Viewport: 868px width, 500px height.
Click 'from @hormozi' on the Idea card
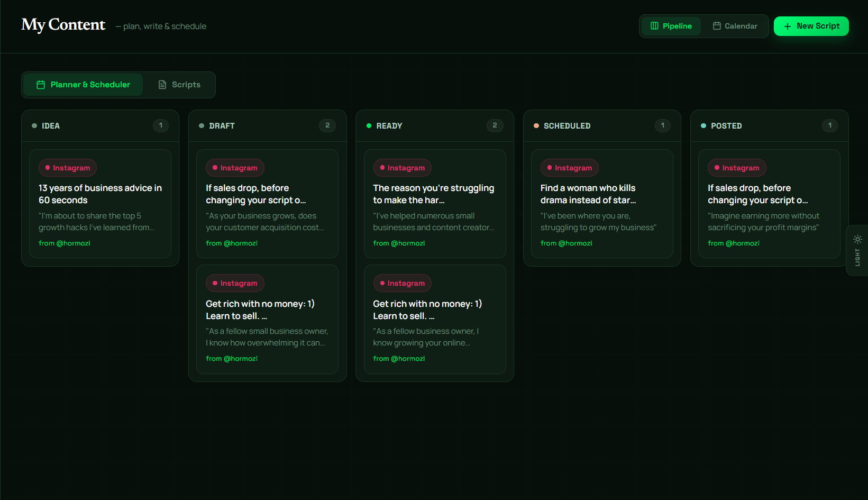tap(65, 243)
